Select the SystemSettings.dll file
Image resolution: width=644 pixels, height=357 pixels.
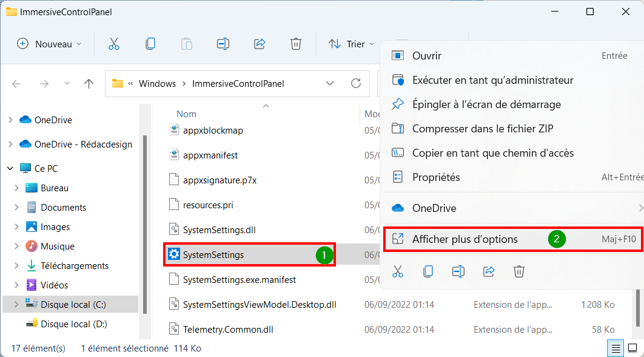tap(212, 230)
